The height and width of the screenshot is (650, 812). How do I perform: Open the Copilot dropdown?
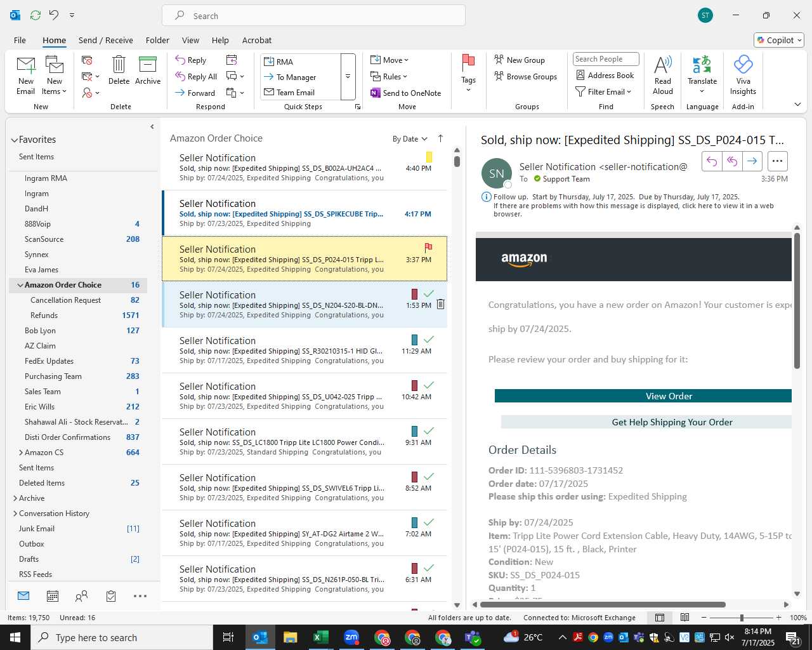pyautogui.click(x=779, y=40)
